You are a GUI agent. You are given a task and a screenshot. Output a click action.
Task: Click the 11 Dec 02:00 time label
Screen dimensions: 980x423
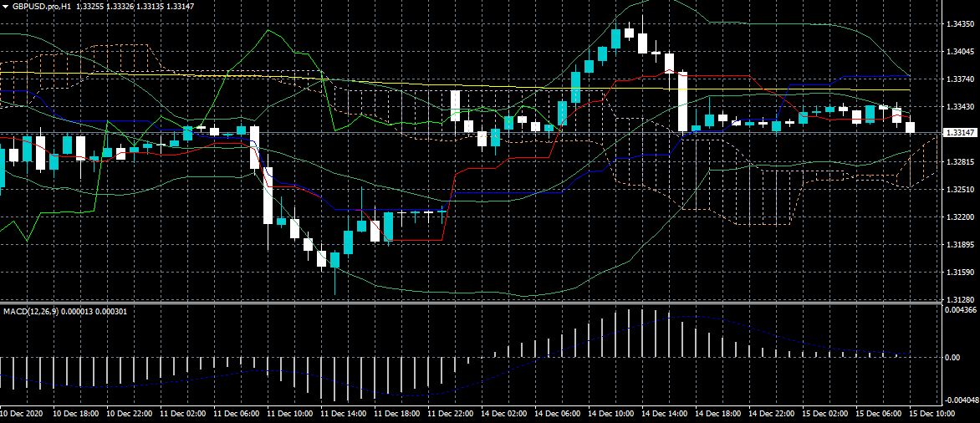coord(181,414)
